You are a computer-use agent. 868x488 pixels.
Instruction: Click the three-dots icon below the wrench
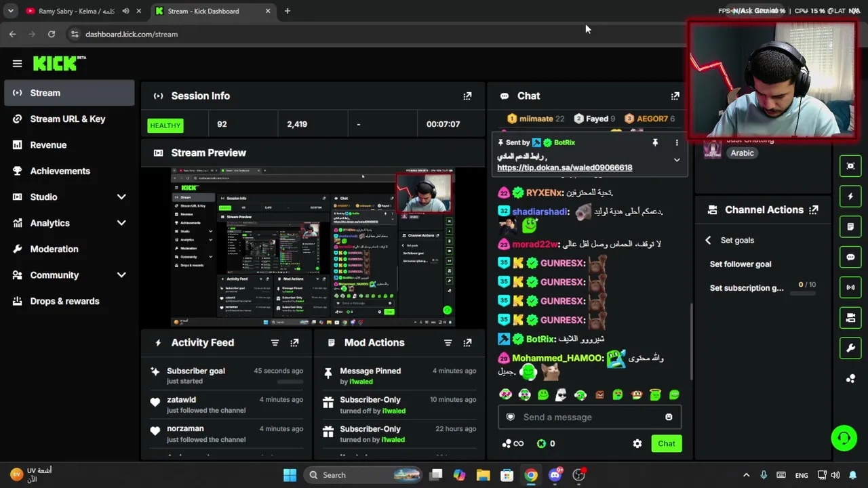click(850, 379)
